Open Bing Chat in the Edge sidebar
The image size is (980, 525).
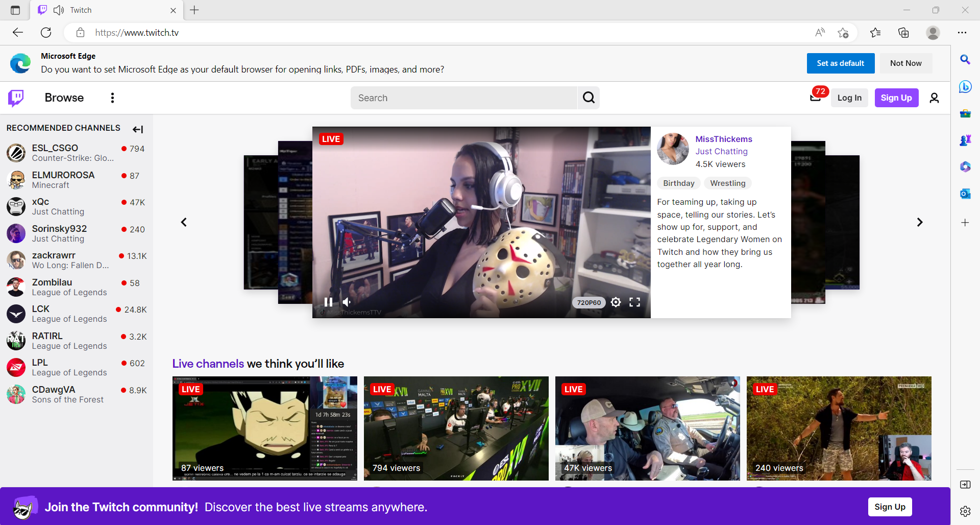(966, 87)
